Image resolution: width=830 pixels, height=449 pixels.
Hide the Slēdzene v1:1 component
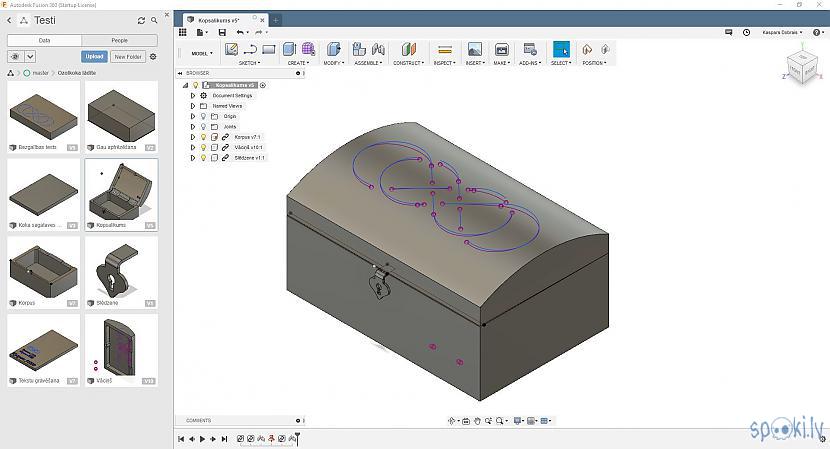pyautogui.click(x=203, y=158)
